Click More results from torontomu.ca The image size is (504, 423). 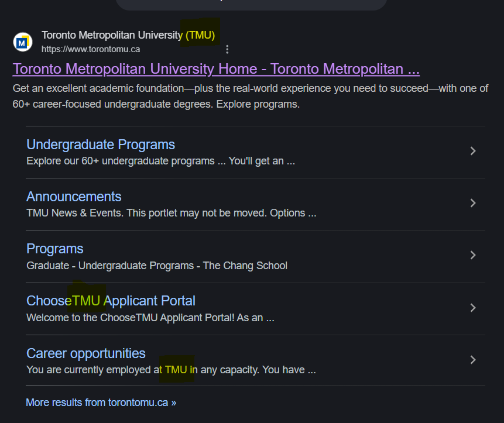coord(101,403)
